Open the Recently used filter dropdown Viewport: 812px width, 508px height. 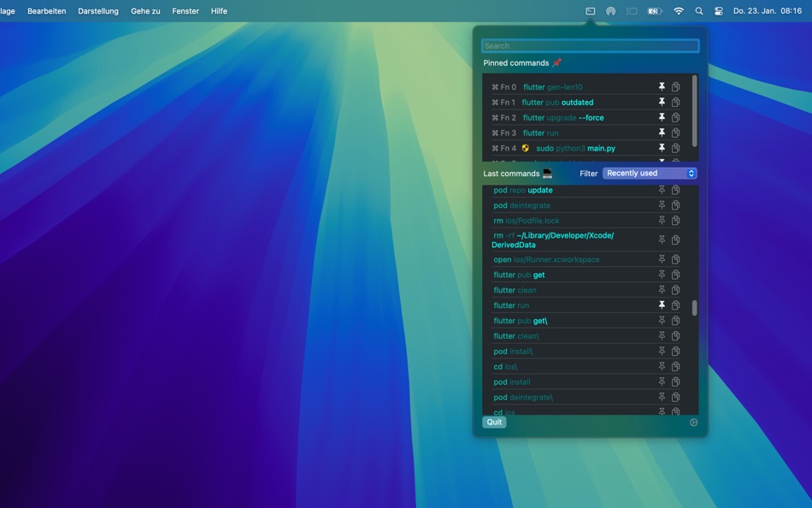point(650,173)
